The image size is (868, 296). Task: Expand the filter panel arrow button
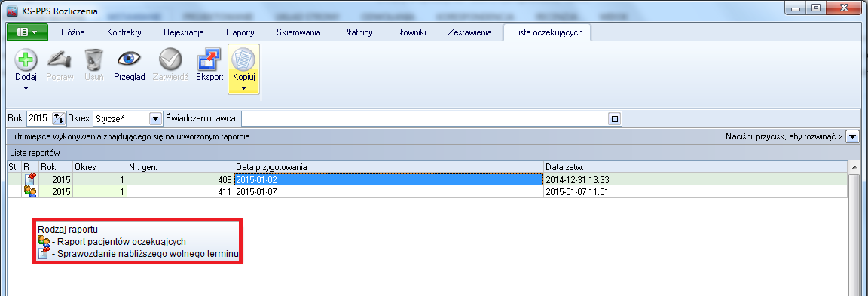coord(852,136)
